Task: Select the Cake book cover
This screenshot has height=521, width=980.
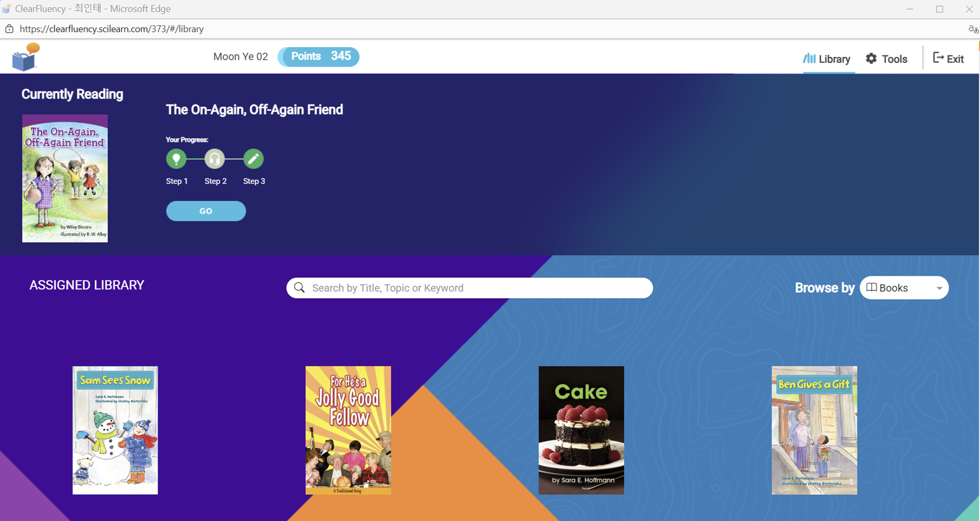Action: 581,430
